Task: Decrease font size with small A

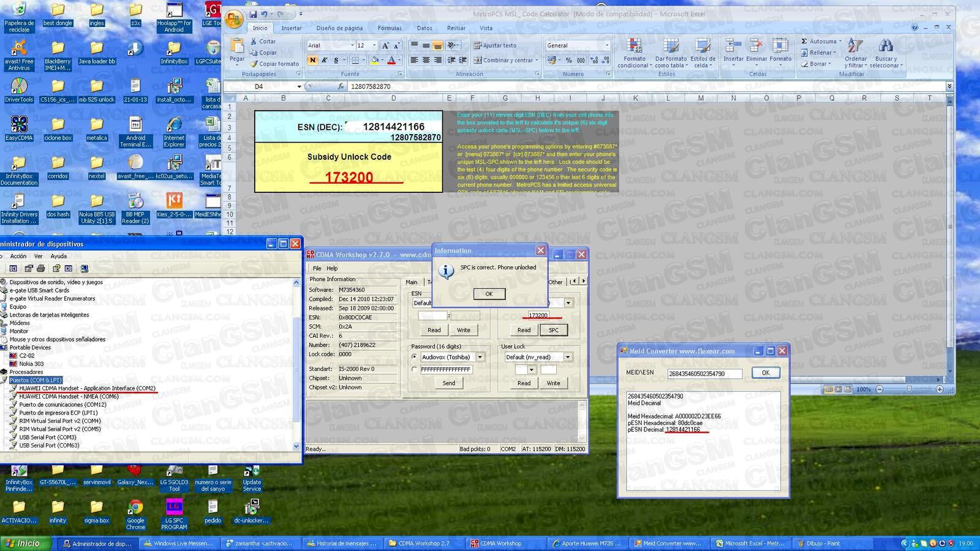Action: [x=396, y=45]
